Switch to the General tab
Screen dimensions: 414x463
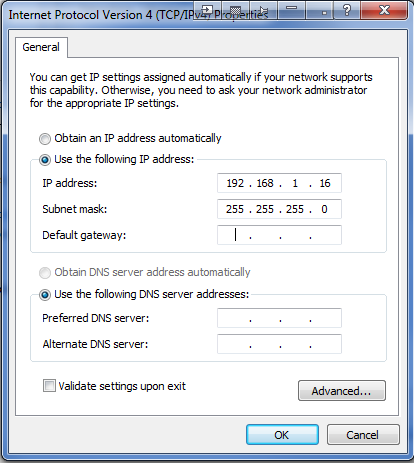[x=41, y=47]
